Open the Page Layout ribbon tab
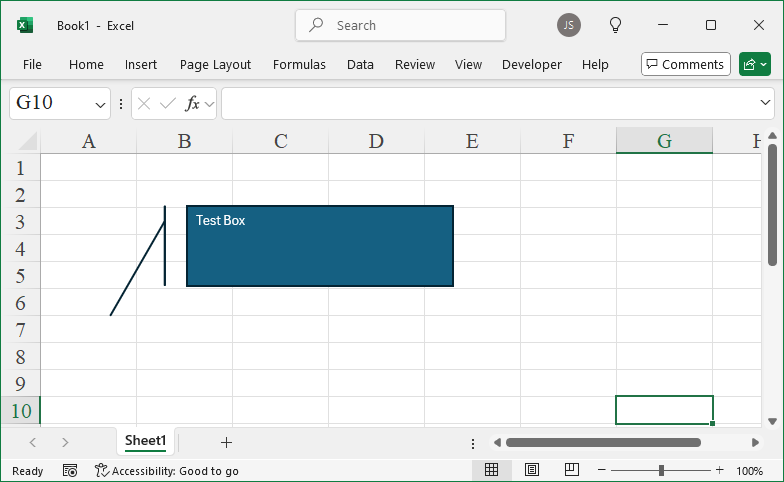 (215, 64)
